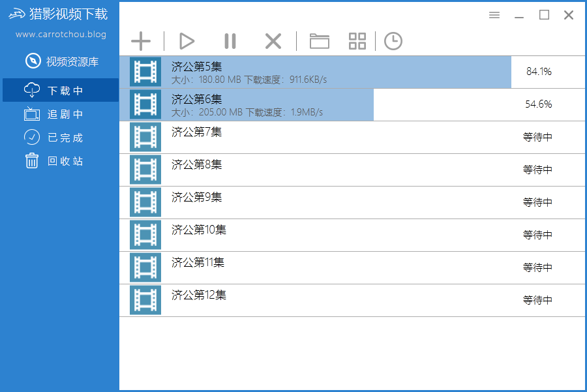This screenshot has width=587, height=392.
Task: Click the 已完成 checkmark icon
Action: (x=32, y=136)
